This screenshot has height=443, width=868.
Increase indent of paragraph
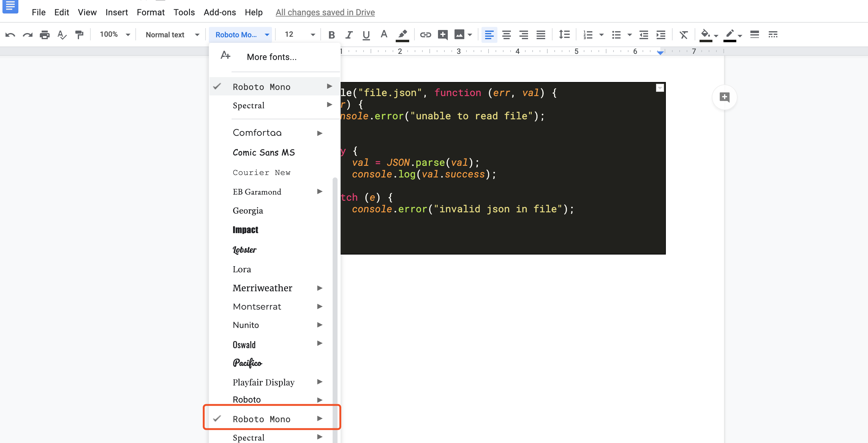tap(661, 35)
